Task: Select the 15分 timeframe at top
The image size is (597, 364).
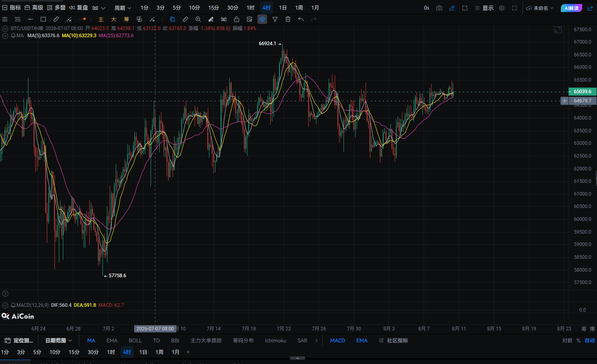Action: pos(213,8)
